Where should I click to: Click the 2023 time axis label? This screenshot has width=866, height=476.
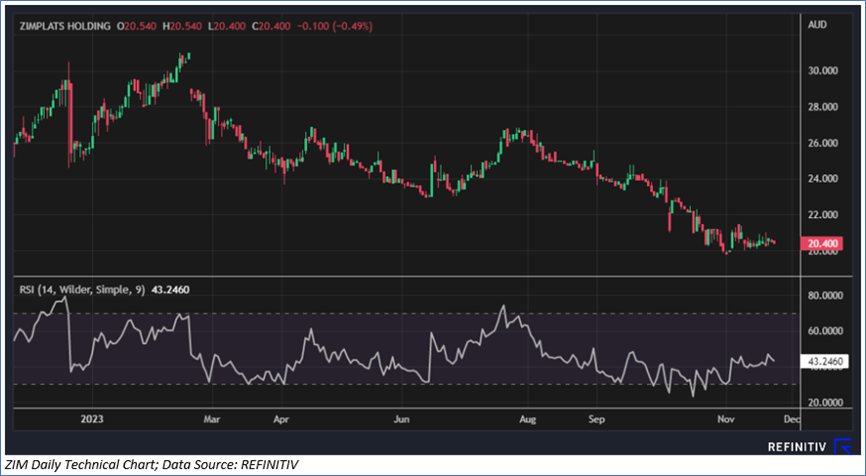[x=92, y=420]
